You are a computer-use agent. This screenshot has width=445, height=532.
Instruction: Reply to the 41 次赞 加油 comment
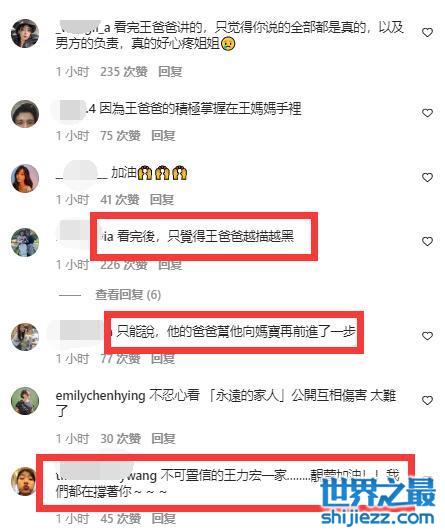click(x=162, y=200)
